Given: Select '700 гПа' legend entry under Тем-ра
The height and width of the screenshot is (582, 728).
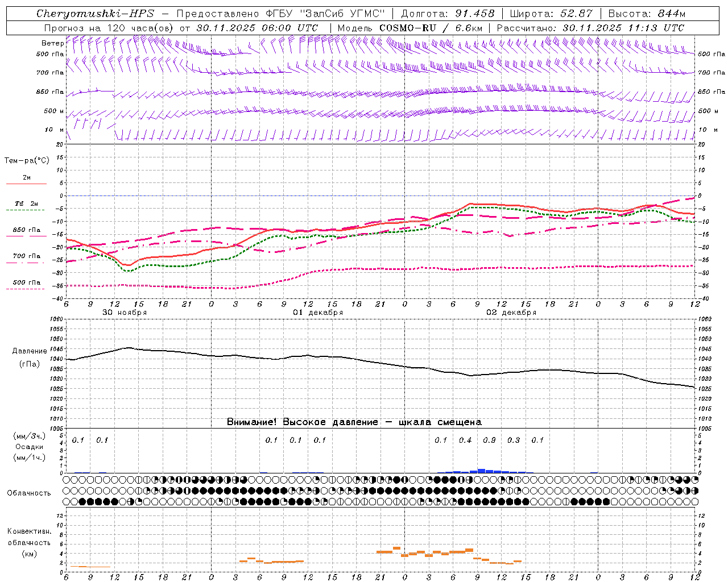Looking at the screenshot, I should point(27,256).
